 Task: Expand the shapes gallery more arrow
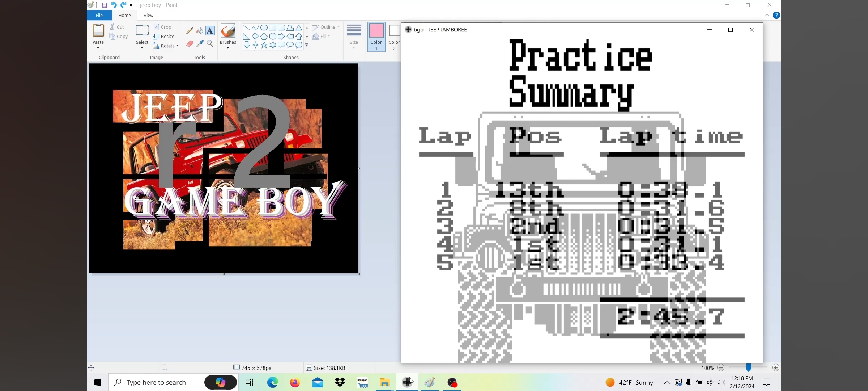[307, 46]
